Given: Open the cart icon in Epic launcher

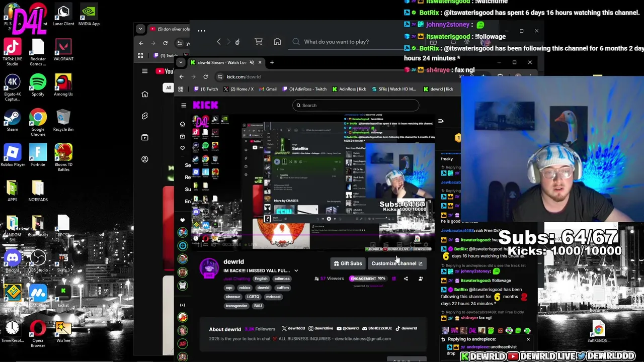Looking at the screenshot, I should tap(259, 42).
